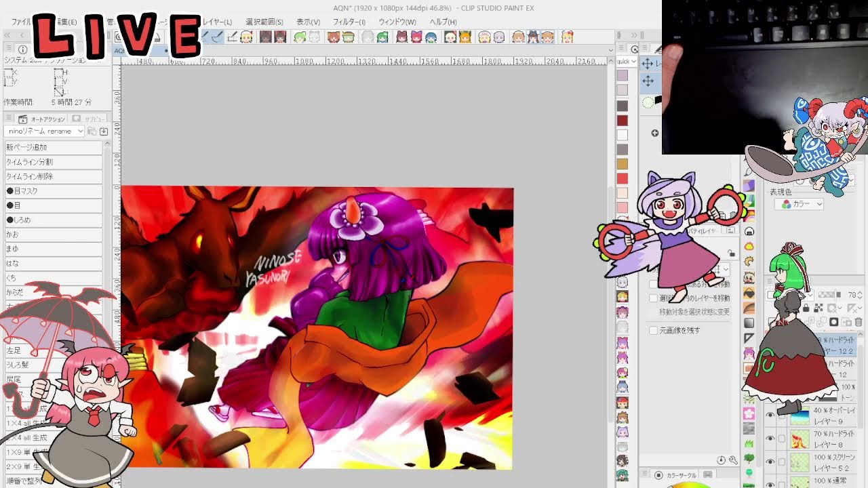868x488 pixels.
Task: Click the info icon above システム panel
Action: pyautogui.click(x=22, y=49)
